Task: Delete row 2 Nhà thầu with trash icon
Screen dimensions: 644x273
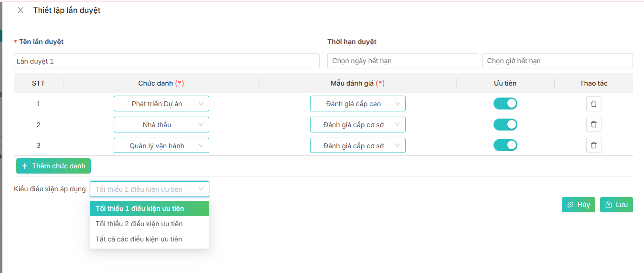Action: pyautogui.click(x=593, y=124)
